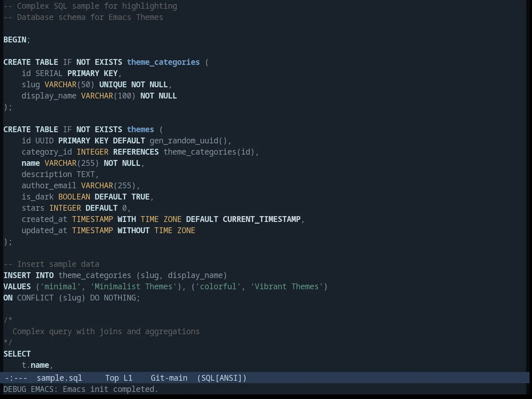532x399 pixels.
Task: Click 'updated_at' column name
Action: tap(44, 230)
